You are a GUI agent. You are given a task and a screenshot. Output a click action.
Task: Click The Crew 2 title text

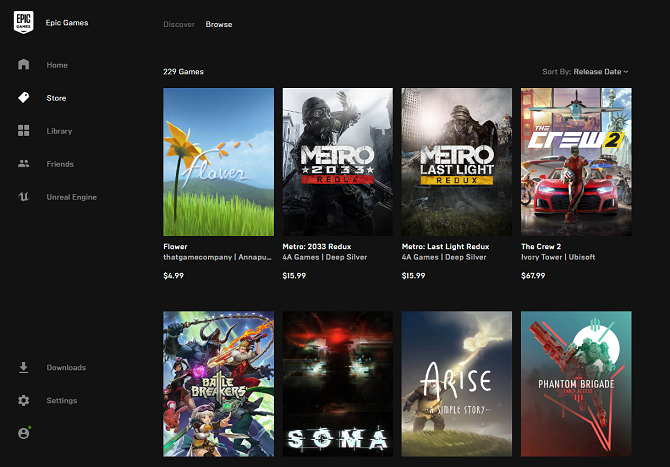coord(541,247)
